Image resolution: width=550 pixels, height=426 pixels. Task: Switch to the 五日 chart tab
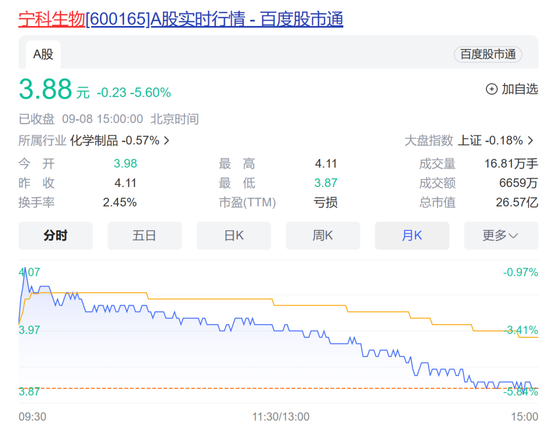point(145,235)
